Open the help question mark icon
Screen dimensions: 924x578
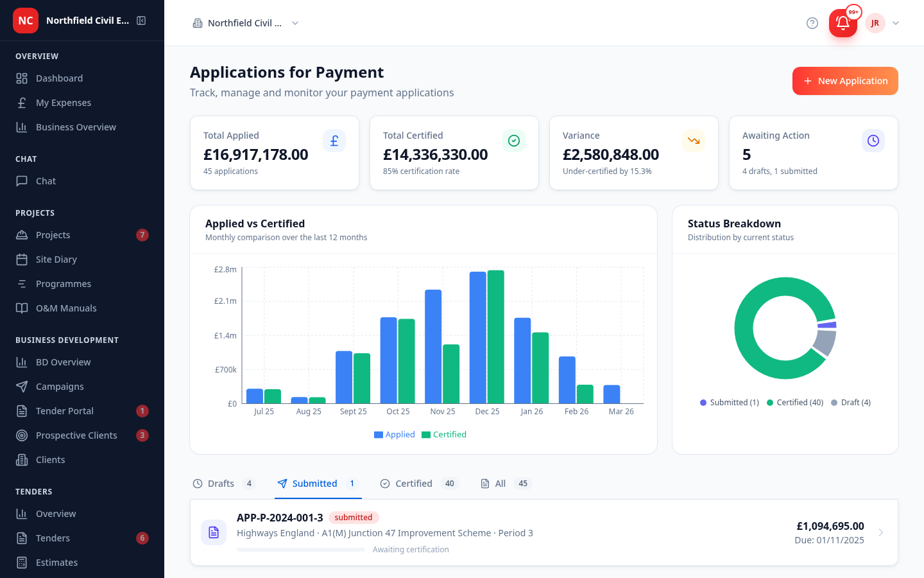[x=812, y=23]
